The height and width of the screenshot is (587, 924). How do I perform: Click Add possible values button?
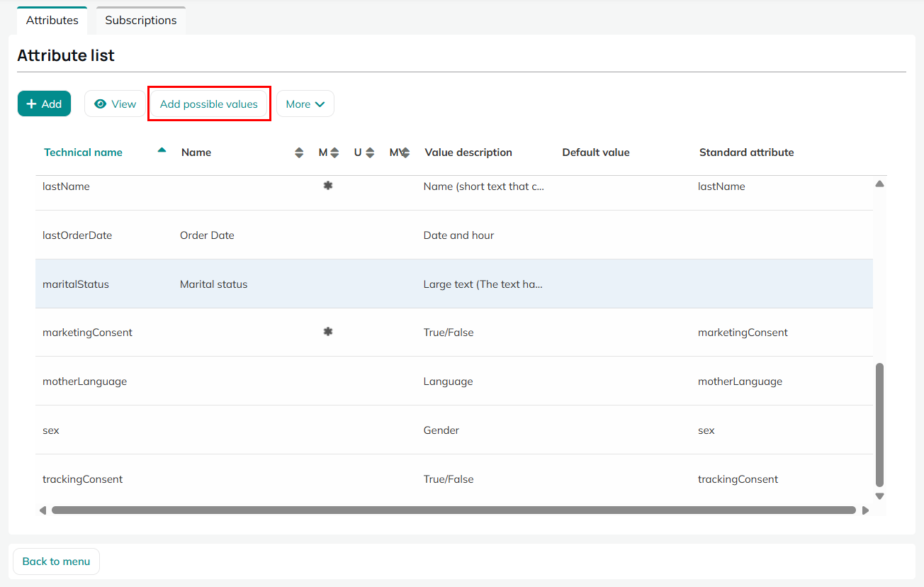tap(209, 104)
